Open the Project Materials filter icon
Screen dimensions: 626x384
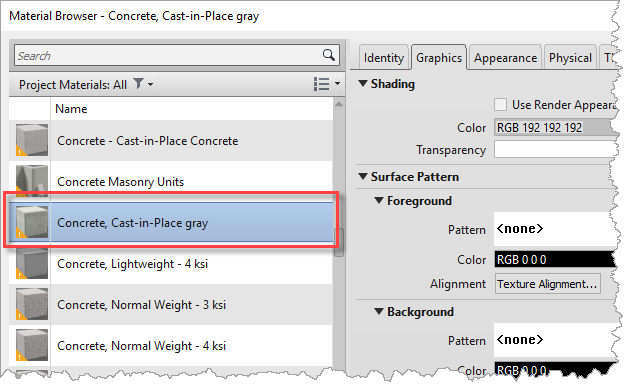138,84
